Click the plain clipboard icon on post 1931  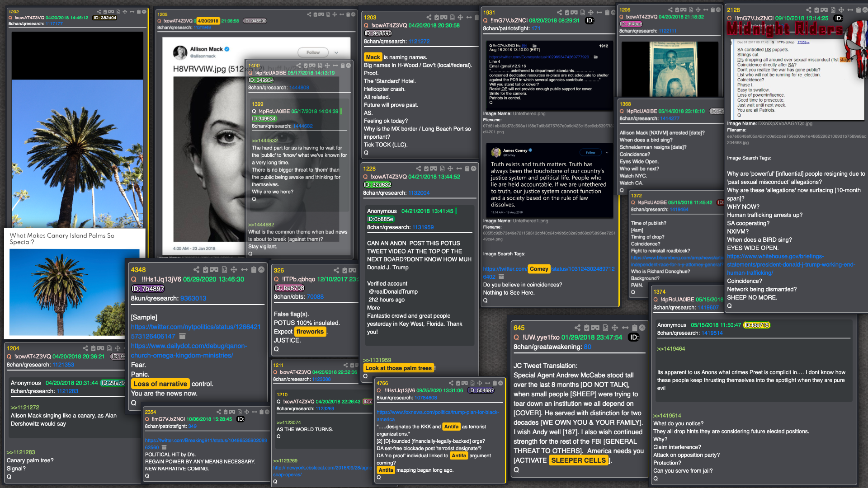click(608, 13)
